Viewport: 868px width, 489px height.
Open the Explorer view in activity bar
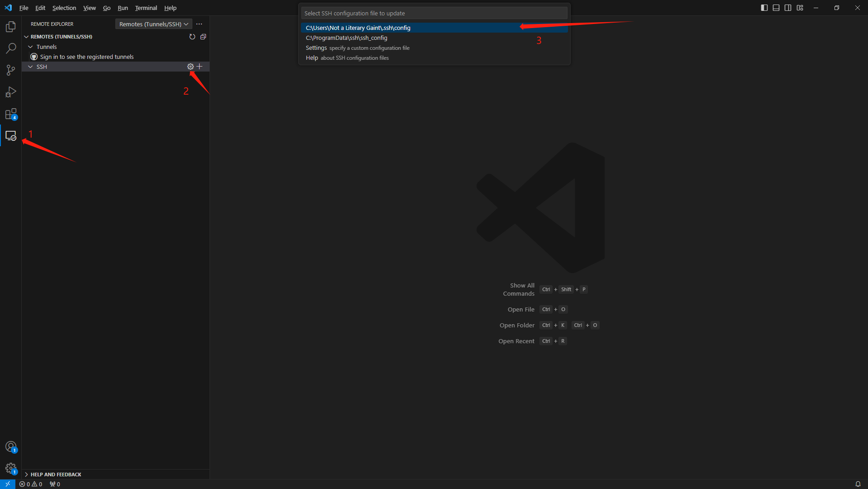pos(11,27)
